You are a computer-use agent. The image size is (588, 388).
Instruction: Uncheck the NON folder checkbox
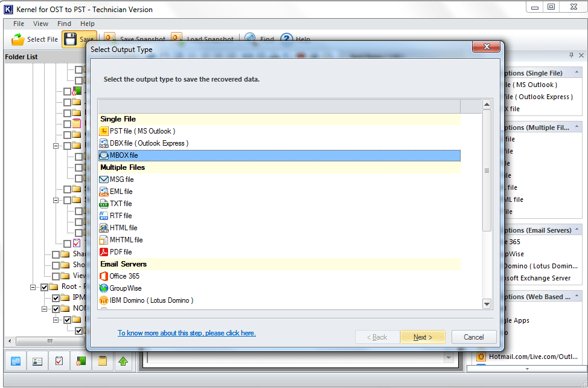pyautogui.click(x=56, y=309)
